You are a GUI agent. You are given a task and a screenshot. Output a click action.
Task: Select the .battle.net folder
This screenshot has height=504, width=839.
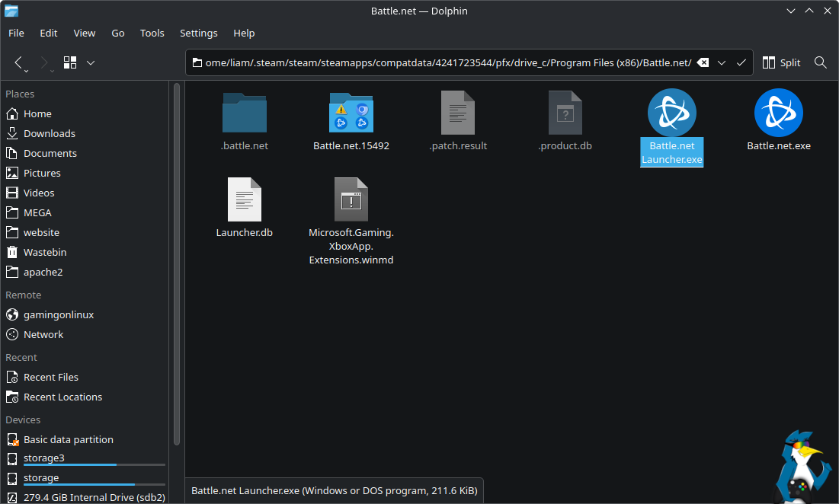coord(244,113)
